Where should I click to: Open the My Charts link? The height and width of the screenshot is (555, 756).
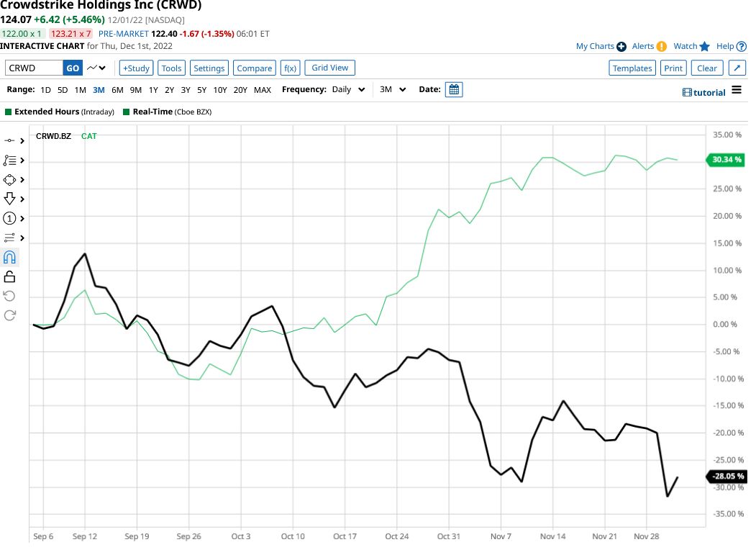(595, 46)
